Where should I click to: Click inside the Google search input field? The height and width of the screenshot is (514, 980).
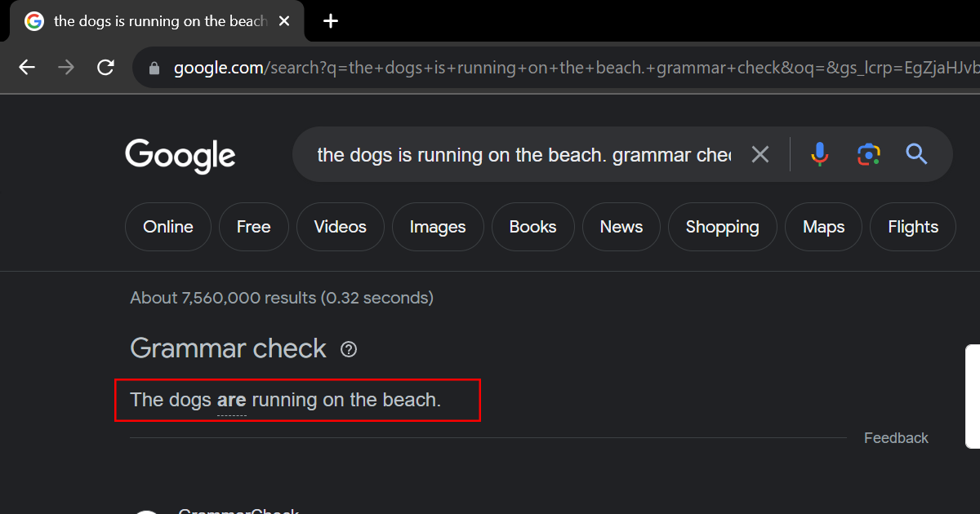[x=523, y=154]
